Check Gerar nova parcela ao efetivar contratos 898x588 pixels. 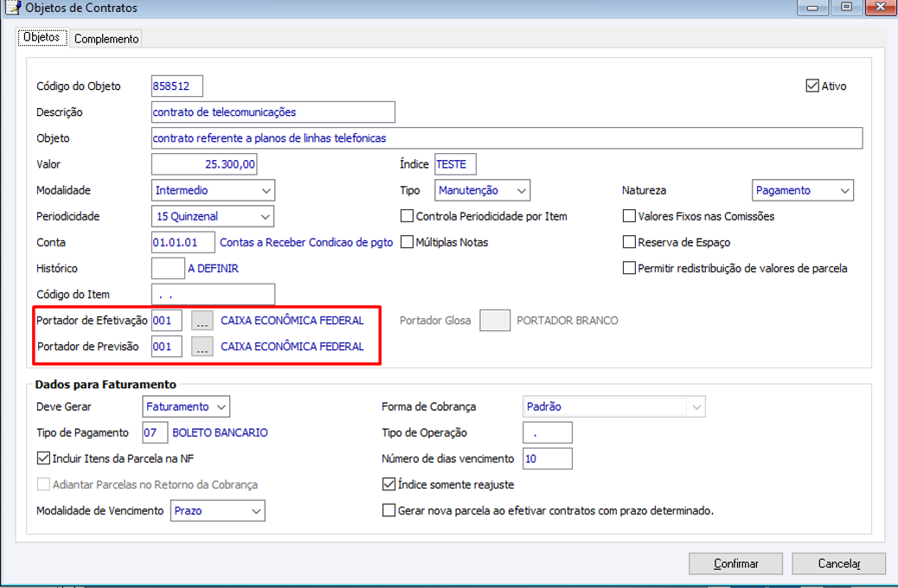pos(388,510)
